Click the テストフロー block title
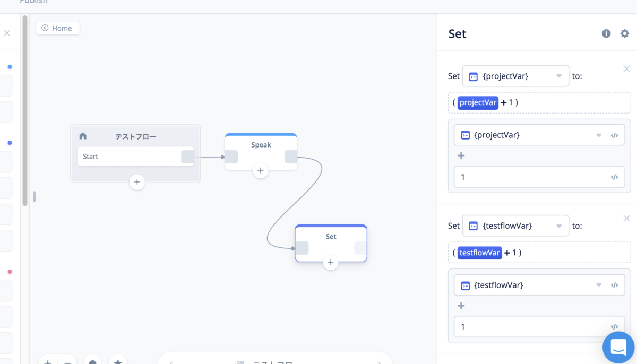Viewport: 637px width, 364px height. click(136, 136)
